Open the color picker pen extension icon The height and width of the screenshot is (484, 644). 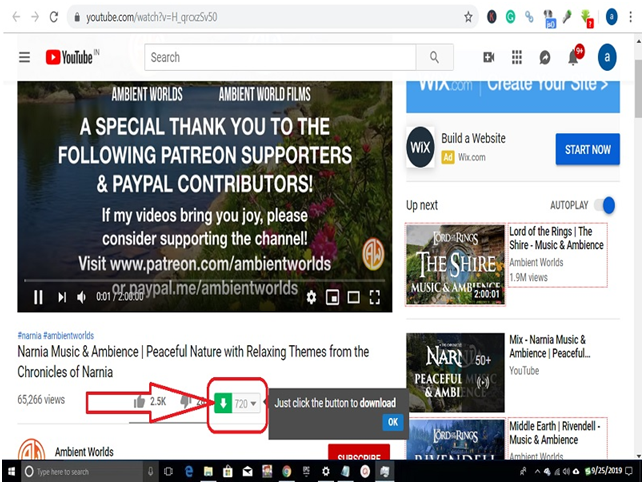pyautogui.click(x=568, y=17)
